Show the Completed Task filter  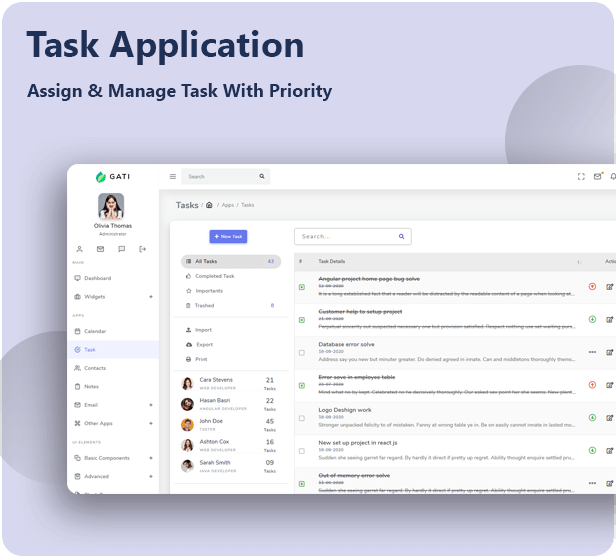231,276
